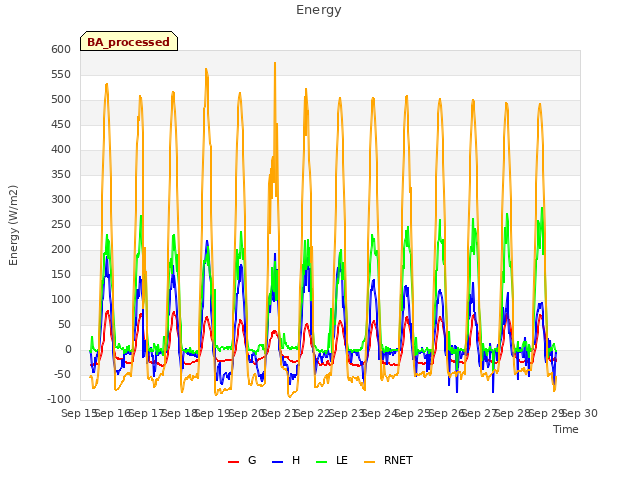Click the 250 y-axis tick label
640x480 pixels.
(61, 224)
